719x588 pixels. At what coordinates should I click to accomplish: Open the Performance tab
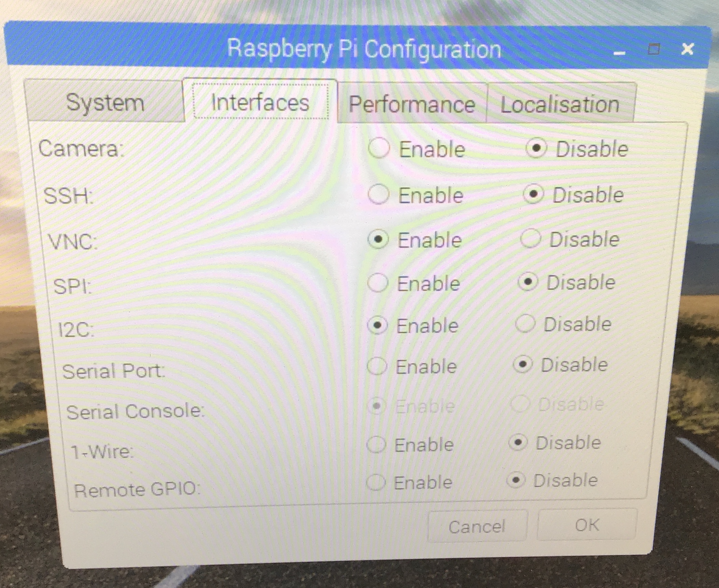click(412, 104)
